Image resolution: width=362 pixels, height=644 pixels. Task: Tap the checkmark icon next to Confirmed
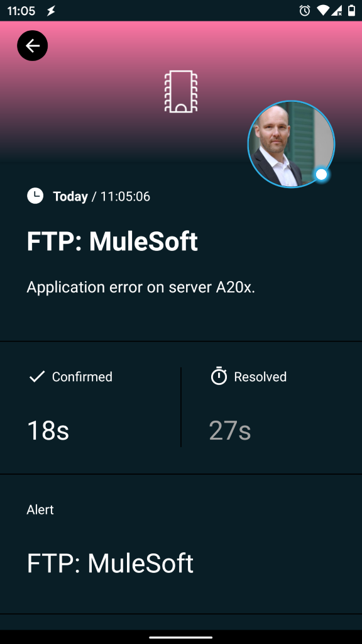[37, 376]
